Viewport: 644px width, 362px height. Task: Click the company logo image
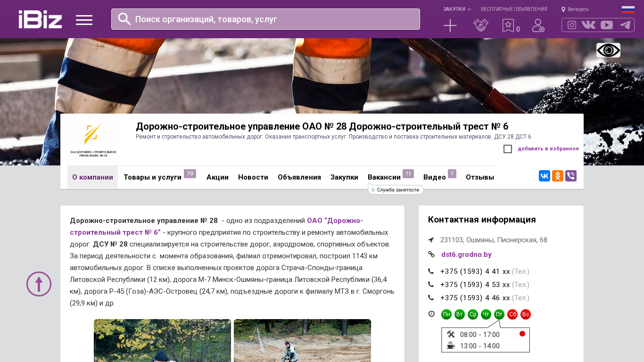tap(93, 140)
